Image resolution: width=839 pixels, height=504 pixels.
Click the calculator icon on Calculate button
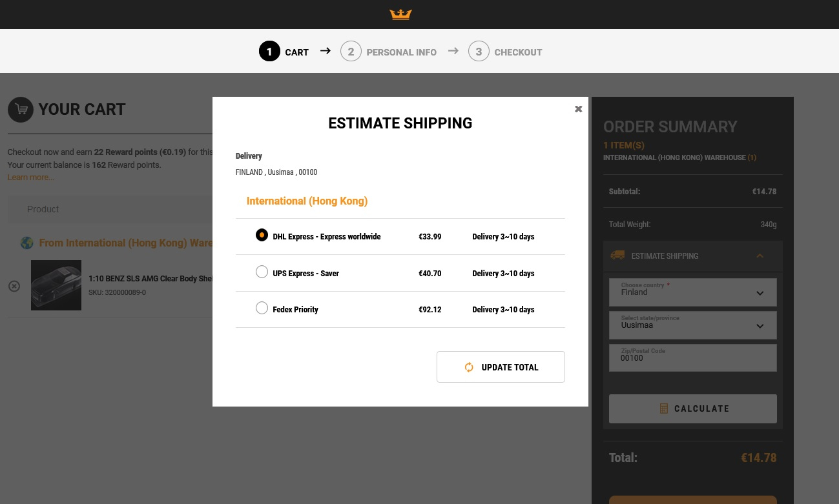point(663,408)
